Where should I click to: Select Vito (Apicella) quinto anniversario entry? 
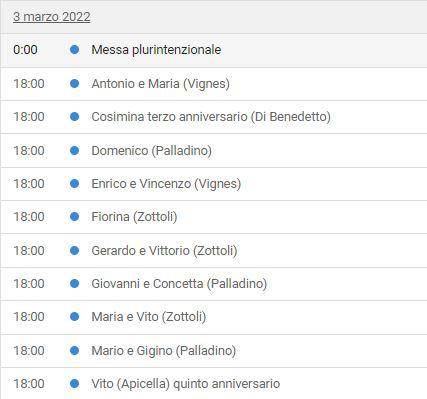coord(186,384)
